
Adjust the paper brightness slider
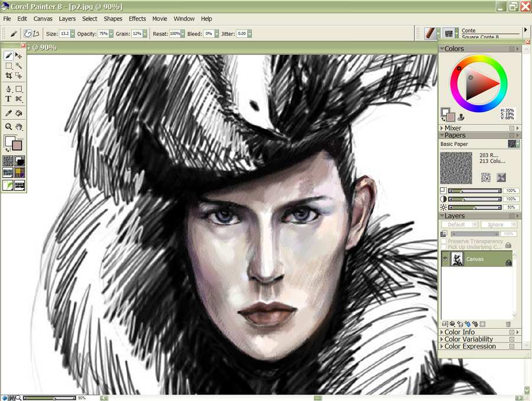tap(475, 207)
